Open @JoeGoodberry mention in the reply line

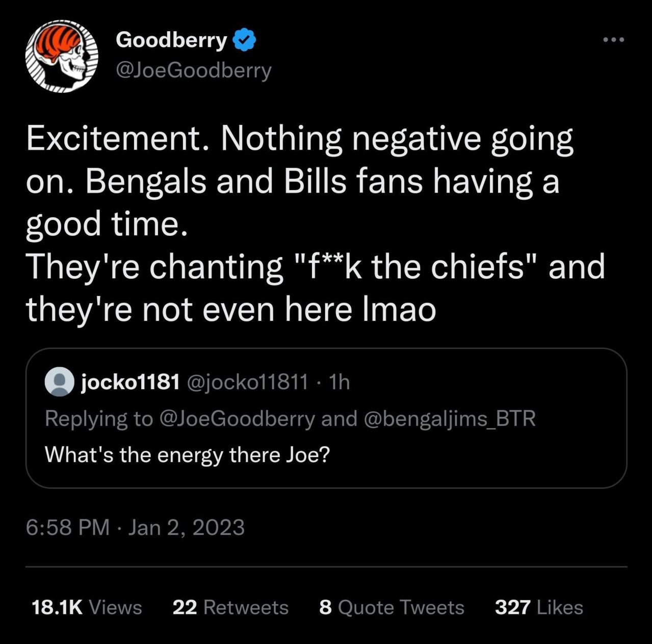click(x=237, y=419)
